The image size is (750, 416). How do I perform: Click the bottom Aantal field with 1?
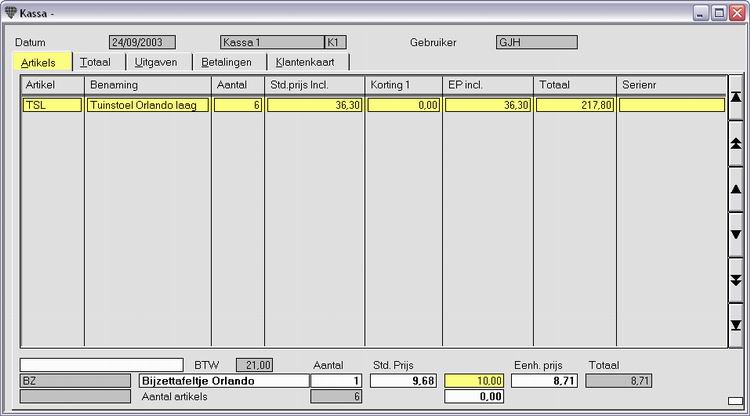336,381
